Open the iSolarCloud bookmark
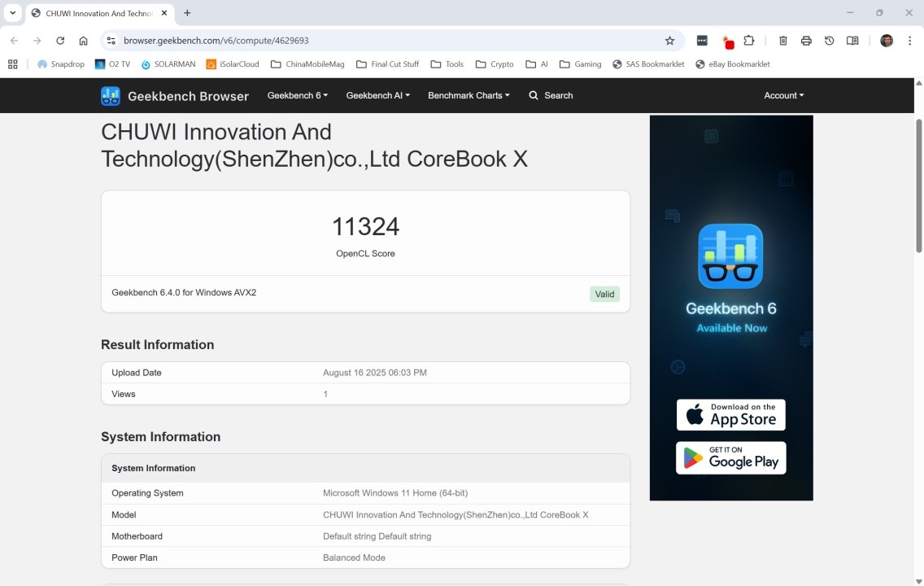This screenshot has width=924, height=586. tap(232, 64)
